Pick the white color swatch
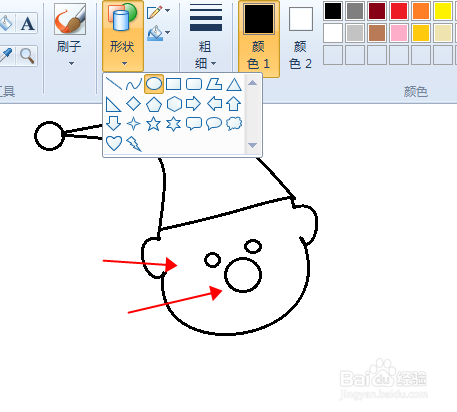457x412 pixels. 333,33
